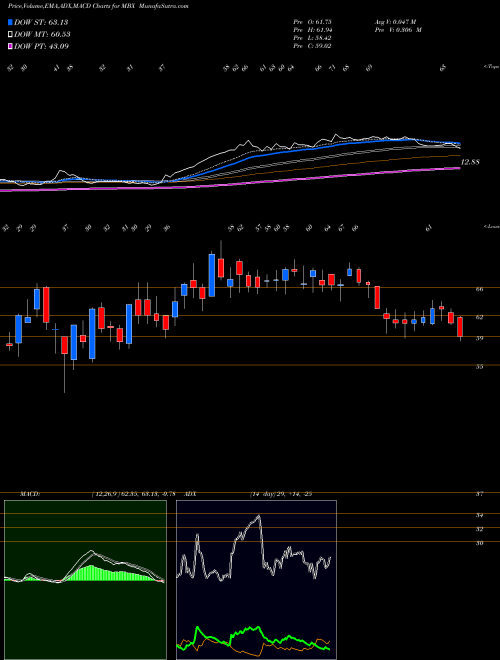
Task: Select the 'DOW PT: 43.09' legend text
Action: 41,46
